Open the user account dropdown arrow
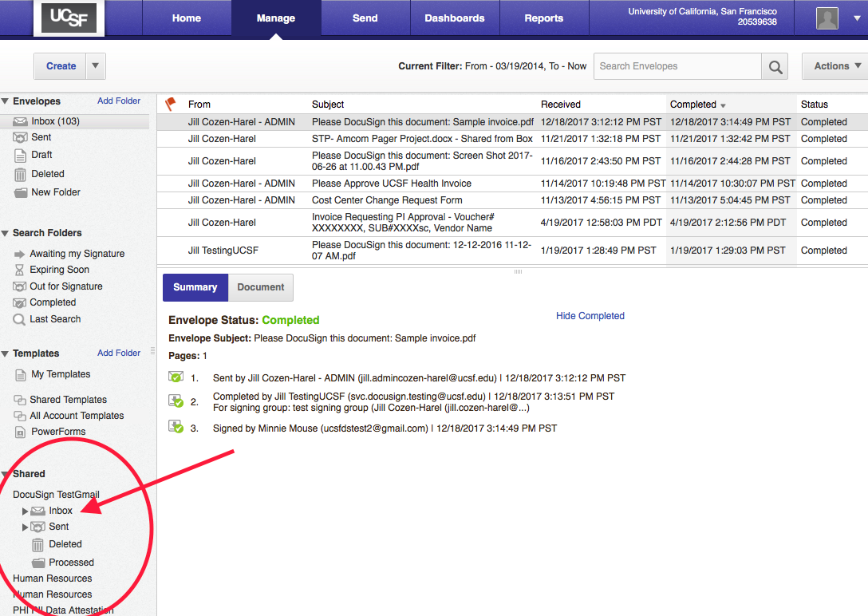The image size is (868, 616). click(857, 18)
